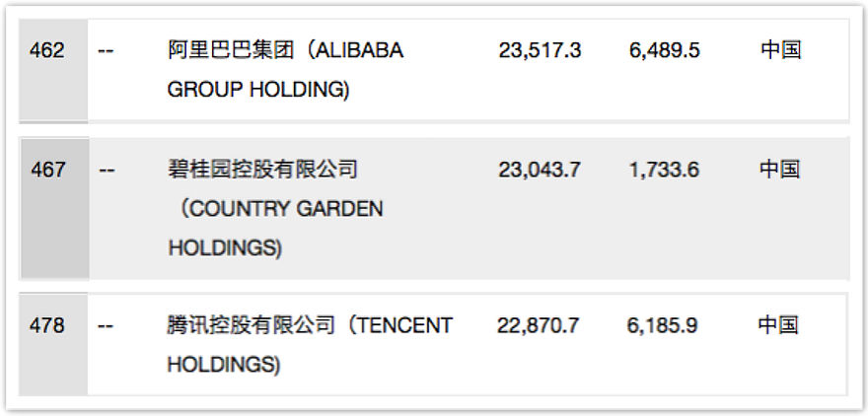Click the company name 腾讯控股有限公司
Image resolution: width=868 pixels, height=416 pixels.
tap(252, 325)
